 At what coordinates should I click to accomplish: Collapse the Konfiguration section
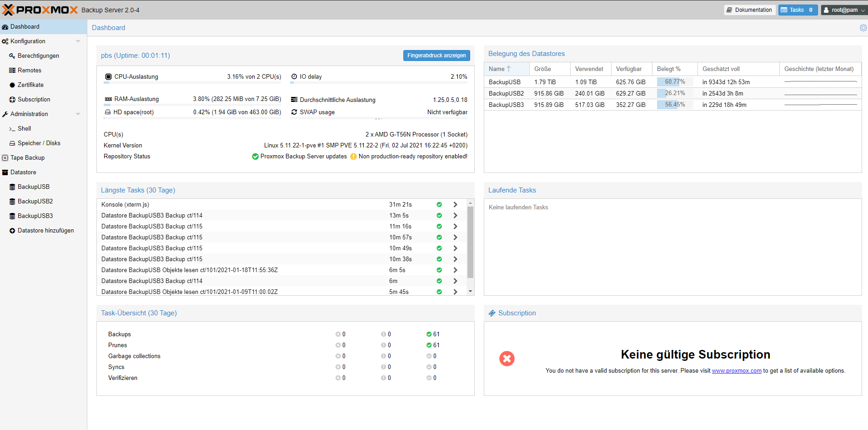pyautogui.click(x=78, y=41)
